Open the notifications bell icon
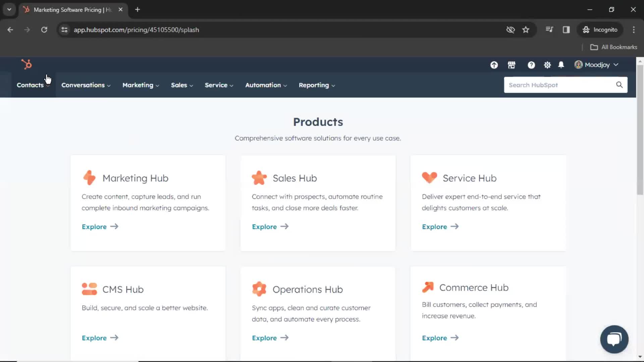The width and height of the screenshot is (644, 362). [561, 65]
